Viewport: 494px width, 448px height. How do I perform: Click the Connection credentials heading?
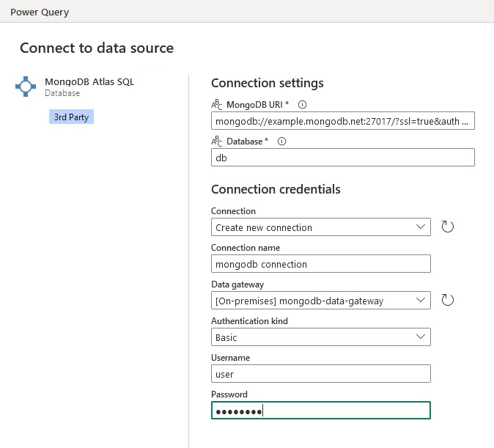coord(276,189)
